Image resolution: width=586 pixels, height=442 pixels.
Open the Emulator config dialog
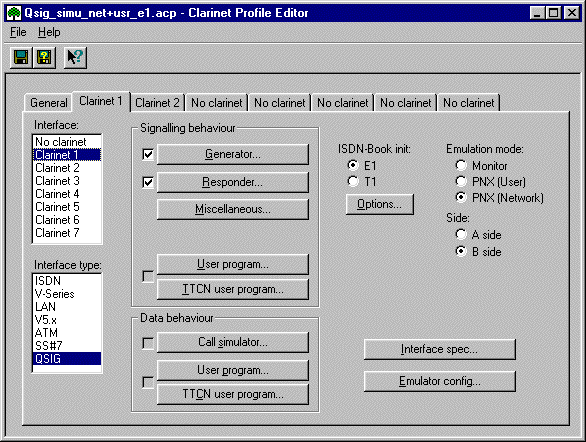[440, 381]
